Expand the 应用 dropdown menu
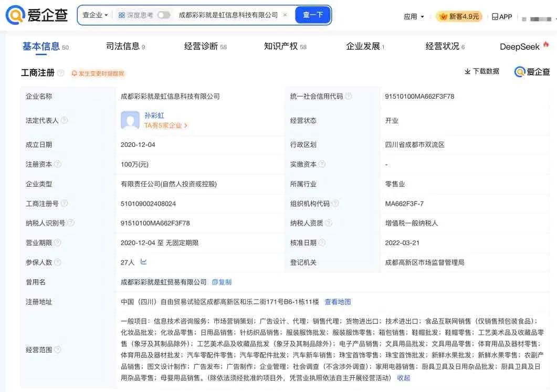 (x=414, y=17)
